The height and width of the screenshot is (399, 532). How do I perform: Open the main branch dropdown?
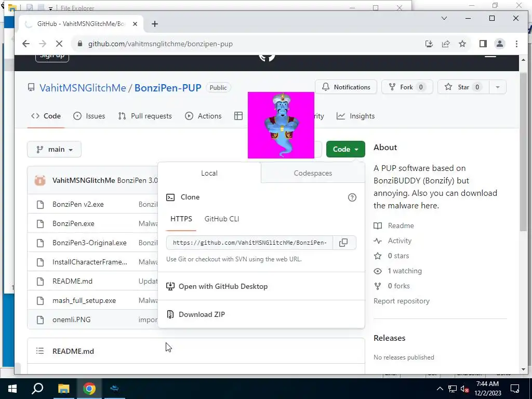[54, 149]
